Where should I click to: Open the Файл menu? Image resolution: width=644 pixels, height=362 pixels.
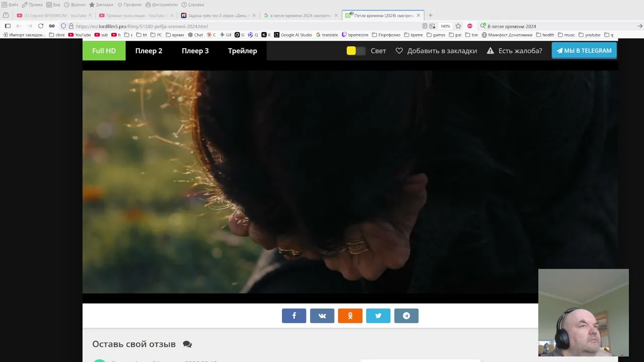[10, 5]
